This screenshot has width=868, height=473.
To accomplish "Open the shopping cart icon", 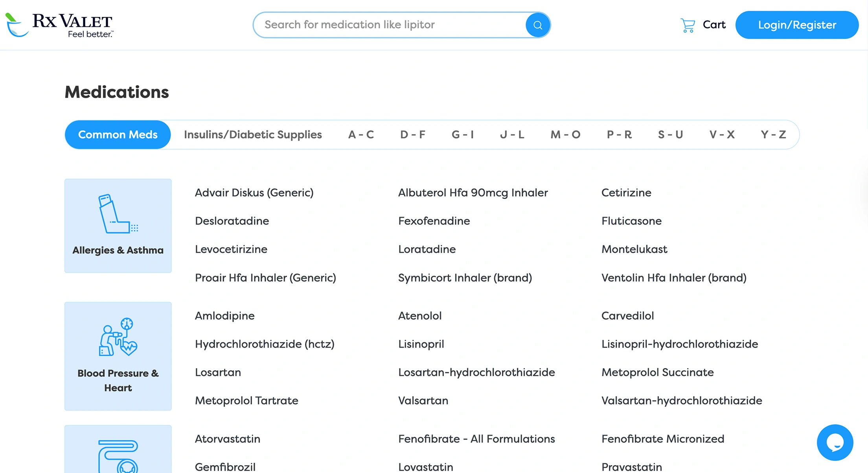I will [x=688, y=25].
